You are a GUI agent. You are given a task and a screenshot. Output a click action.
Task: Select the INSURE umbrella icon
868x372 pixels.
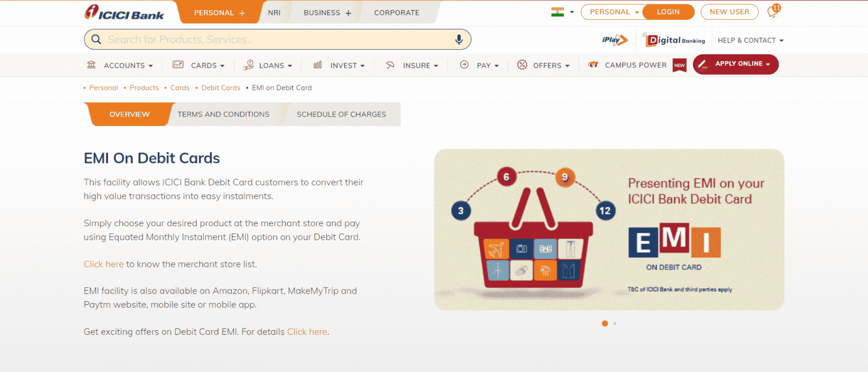click(390, 65)
